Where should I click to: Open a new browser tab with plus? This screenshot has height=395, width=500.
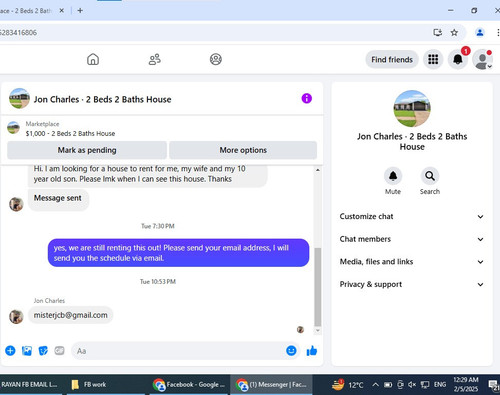click(x=80, y=11)
